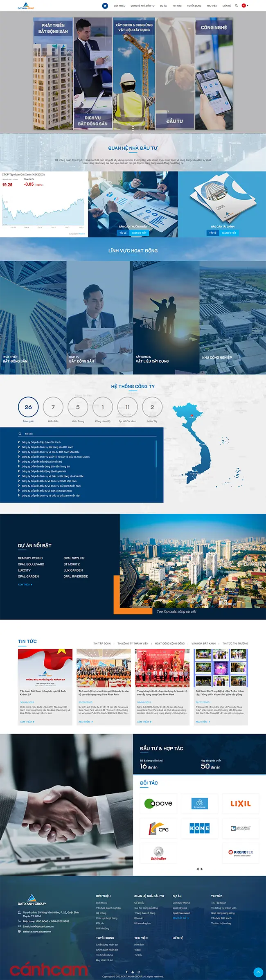The image size is (266, 980).
Task: Open the DỰ ÁN menu item
Action: tap(163, 6)
